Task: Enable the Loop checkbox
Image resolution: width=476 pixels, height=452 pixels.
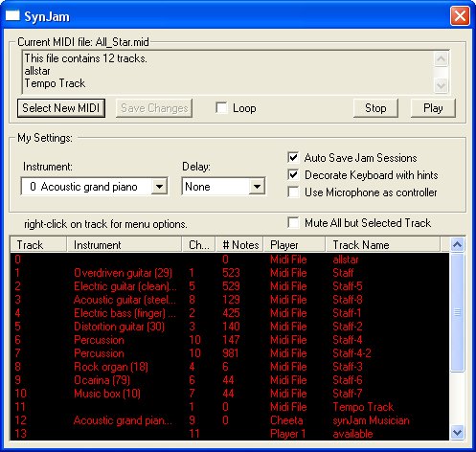Action: click(221, 108)
